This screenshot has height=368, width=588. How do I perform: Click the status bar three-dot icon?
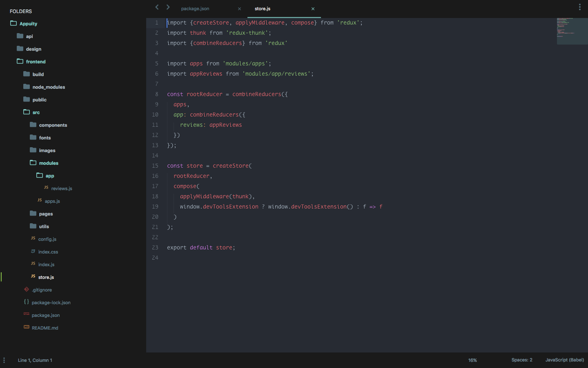coord(4,360)
